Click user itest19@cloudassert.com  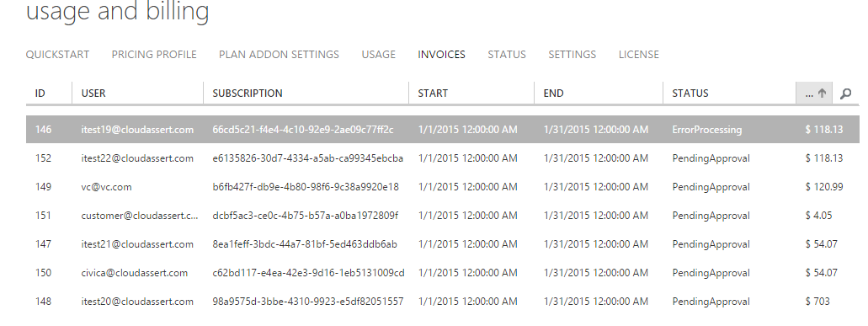click(x=137, y=130)
